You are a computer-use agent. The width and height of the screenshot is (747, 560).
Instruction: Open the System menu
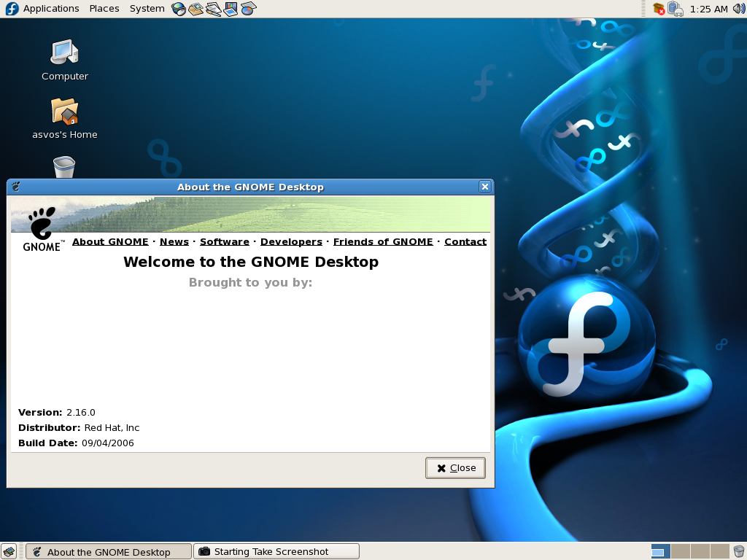(x=147, y=9)
